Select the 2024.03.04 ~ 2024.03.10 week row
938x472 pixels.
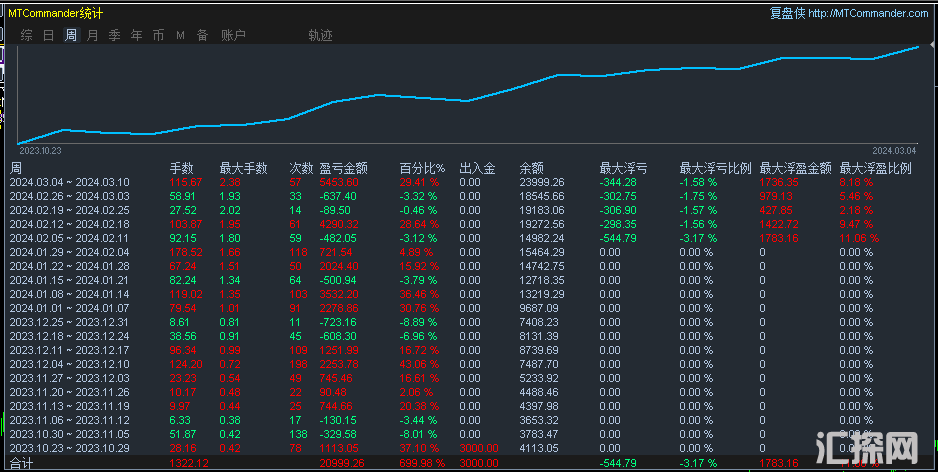click(70, 182)
